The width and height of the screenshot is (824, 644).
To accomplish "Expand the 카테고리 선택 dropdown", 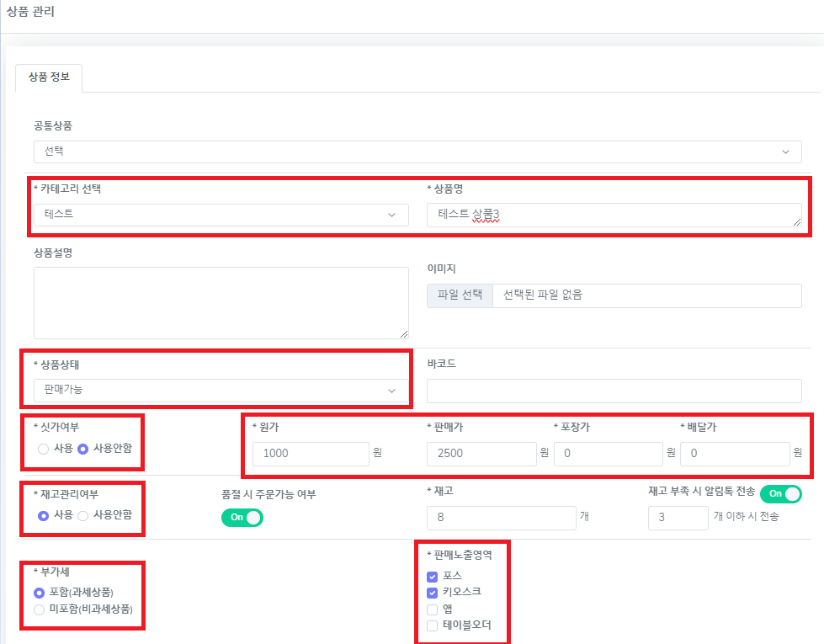I will pos(221,214).
